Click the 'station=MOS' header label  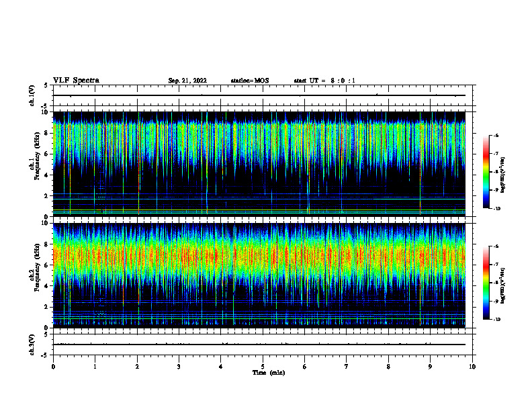[x=250, y=81]
